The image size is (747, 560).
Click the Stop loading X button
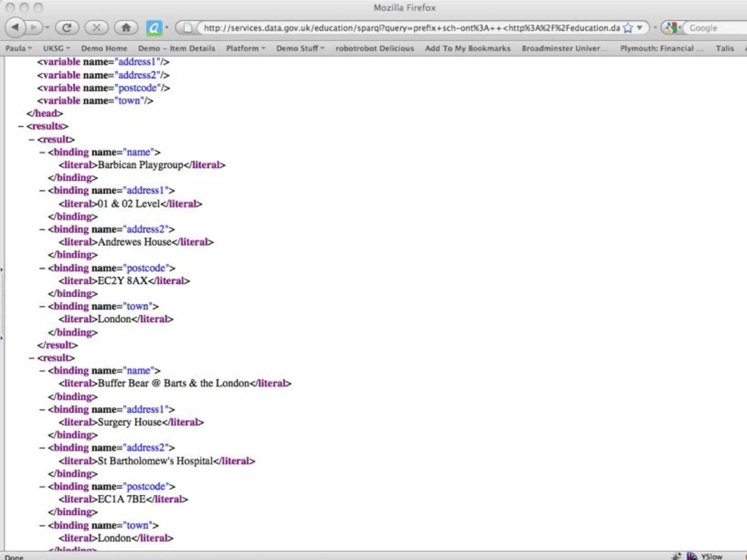pyautogui.click(x=96, y=27)
